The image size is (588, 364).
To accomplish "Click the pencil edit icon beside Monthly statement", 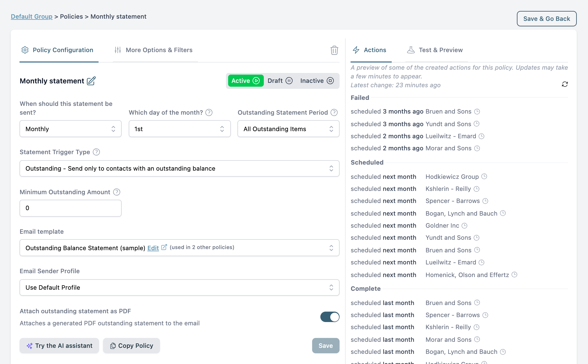I will pos(91,81).
